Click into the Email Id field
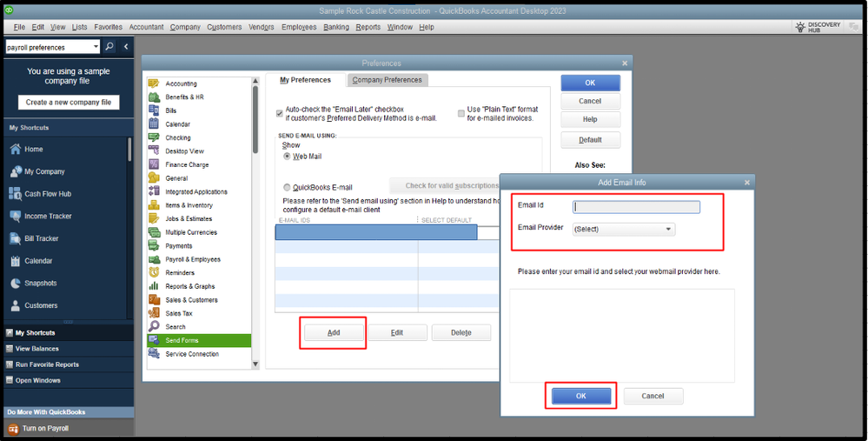Image resolution: width=868 pixels, height=441 pixels. (636, 207)
